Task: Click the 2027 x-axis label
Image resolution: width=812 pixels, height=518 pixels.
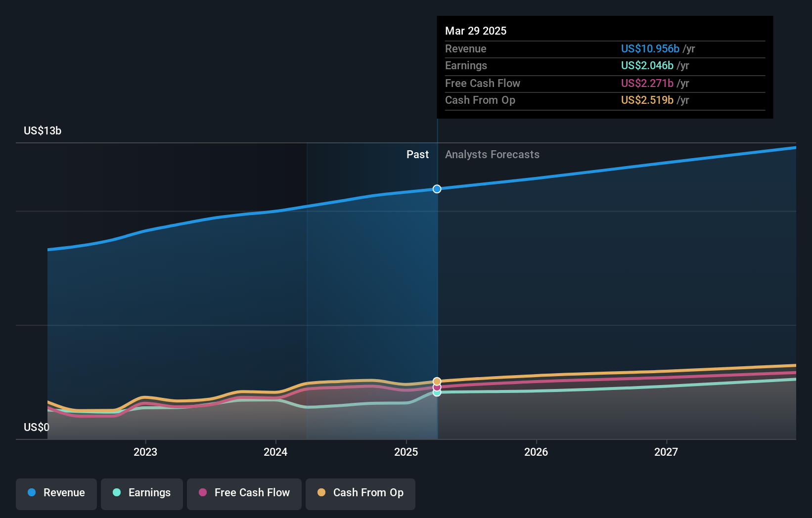Action: click(x=666, y=452)
